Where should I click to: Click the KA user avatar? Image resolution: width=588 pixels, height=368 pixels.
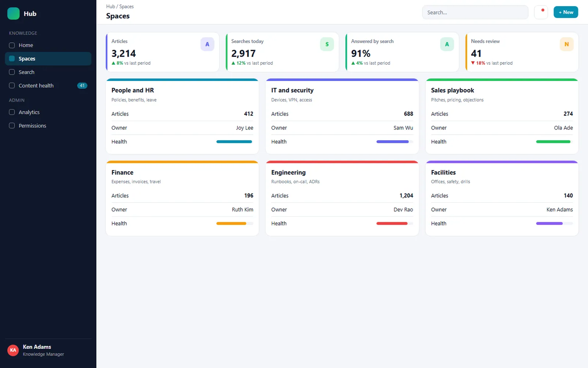click(13, 350)
